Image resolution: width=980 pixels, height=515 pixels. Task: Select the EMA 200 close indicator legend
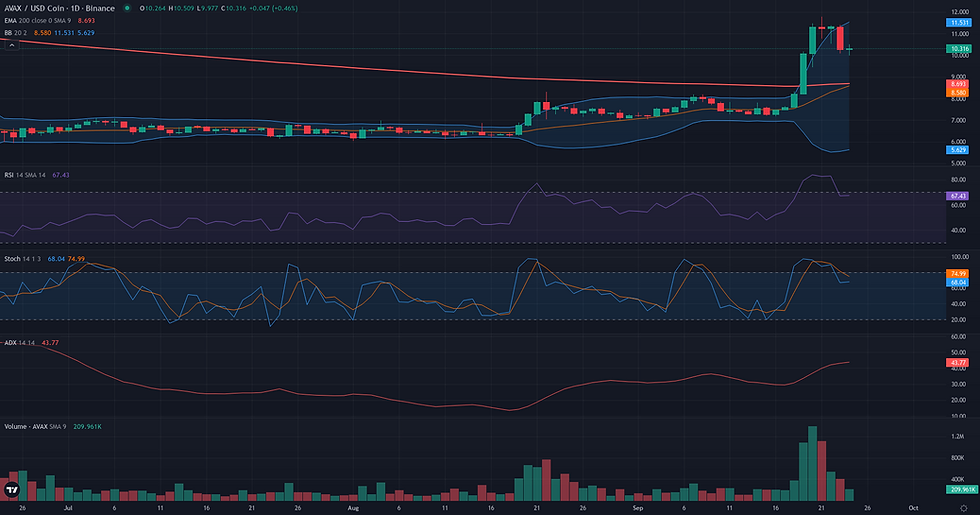38,21
